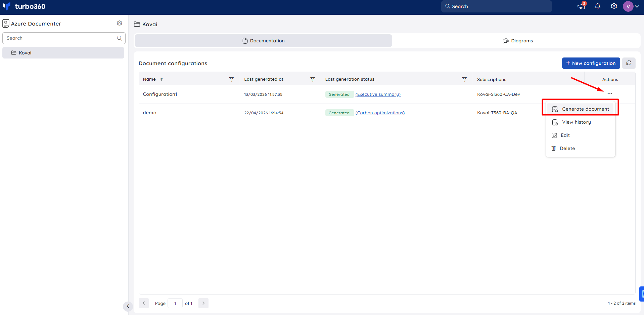Click the 22/04/2026 16:14:54 timestamp
644x315 pixels.
(264, 113)
